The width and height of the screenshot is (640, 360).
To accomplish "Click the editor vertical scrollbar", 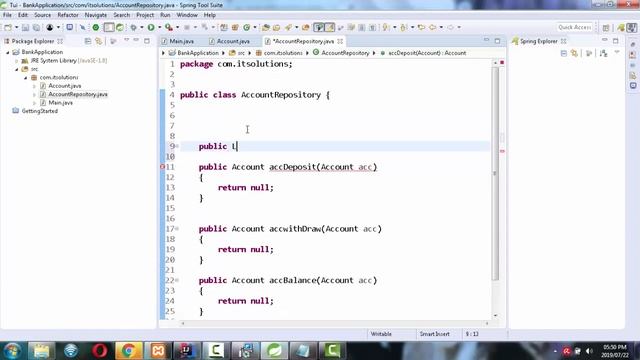I will (495, 173).
